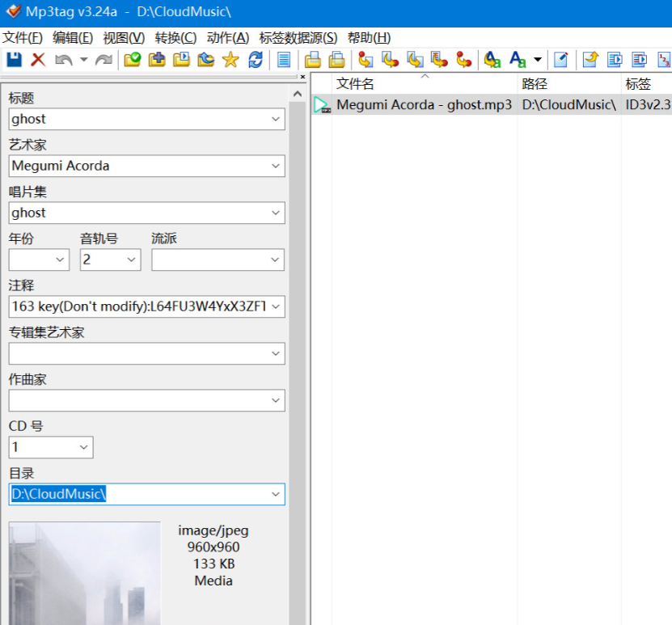Open Actions icon with yellow A
The height and width of the screenshot is (625, 672).
coord(492,60)
